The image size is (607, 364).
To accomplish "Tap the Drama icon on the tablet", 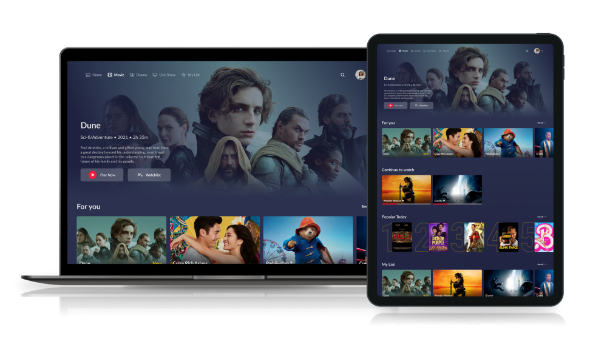I will coord(412,51).
